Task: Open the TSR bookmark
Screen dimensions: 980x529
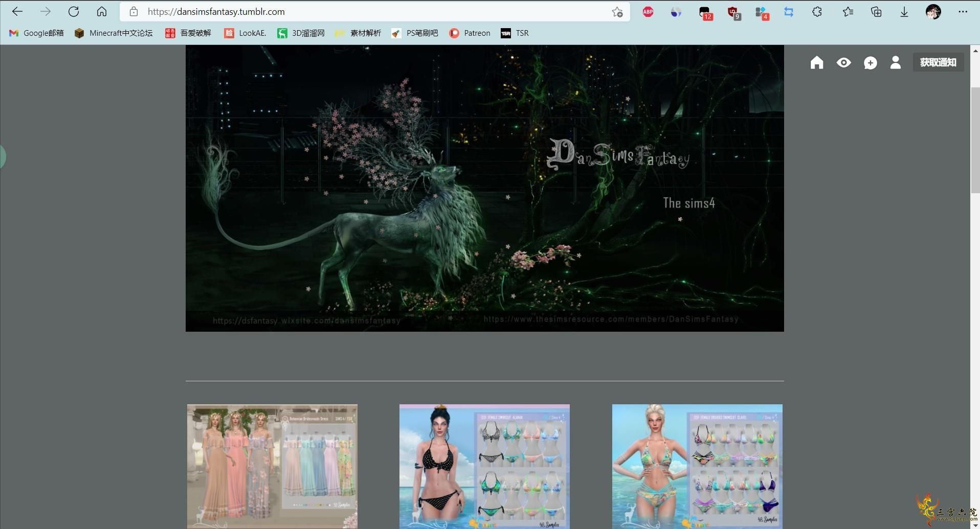Action: 515,33
